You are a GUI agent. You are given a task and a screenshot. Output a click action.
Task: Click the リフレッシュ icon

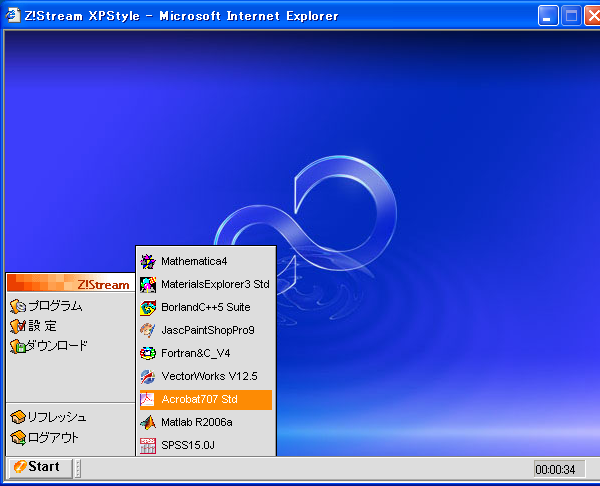click(x=18, y=417)
